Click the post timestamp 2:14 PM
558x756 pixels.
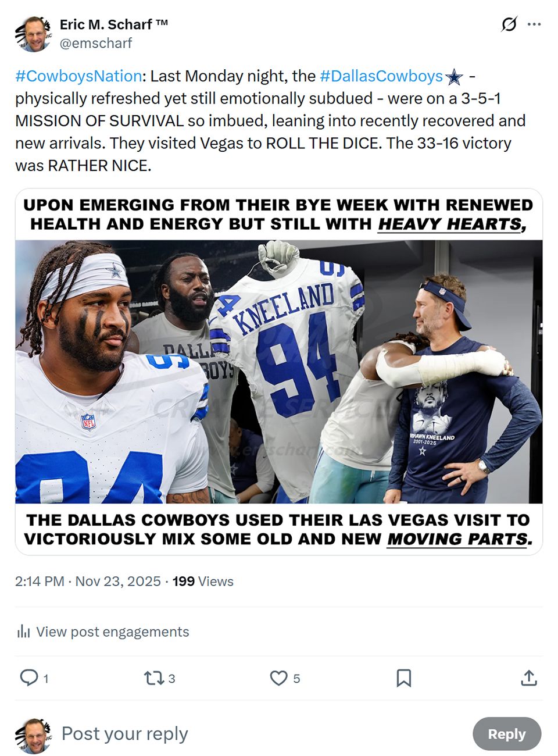pyautogui.click(x=40, y=582)
